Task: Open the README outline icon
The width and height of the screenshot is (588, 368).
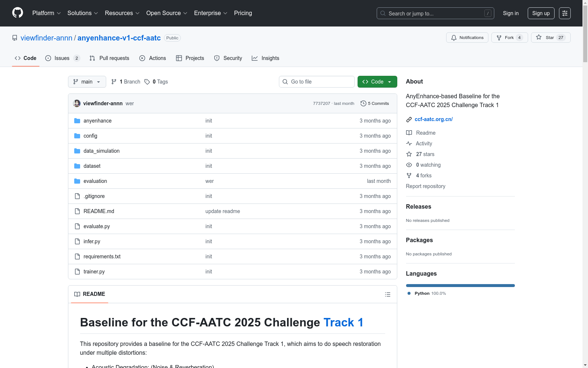Action: click(x=387, y=294)
